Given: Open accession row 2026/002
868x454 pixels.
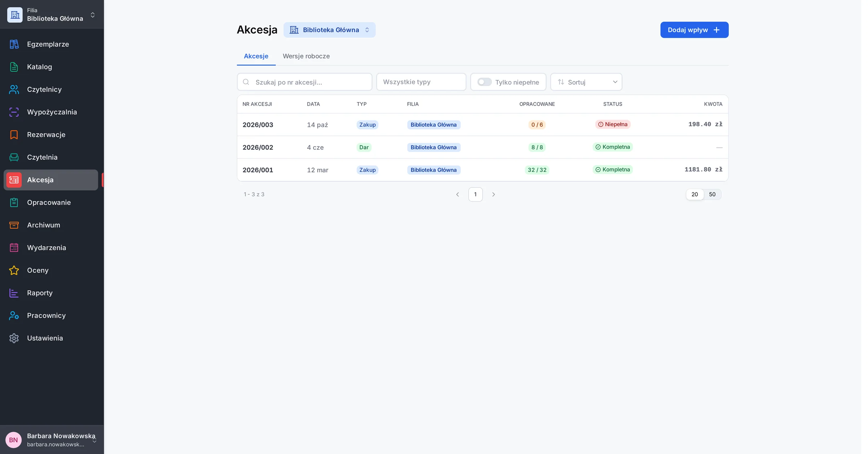Looking at the screenshot, I should [482, 147].
